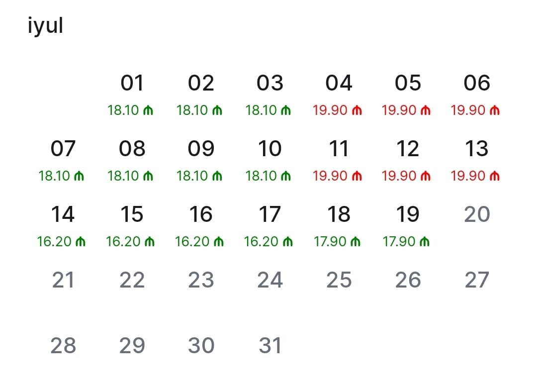This screenshot has height=392, width=537.
Task: Choose day 17 on the calendar
Action: [270, 214]
